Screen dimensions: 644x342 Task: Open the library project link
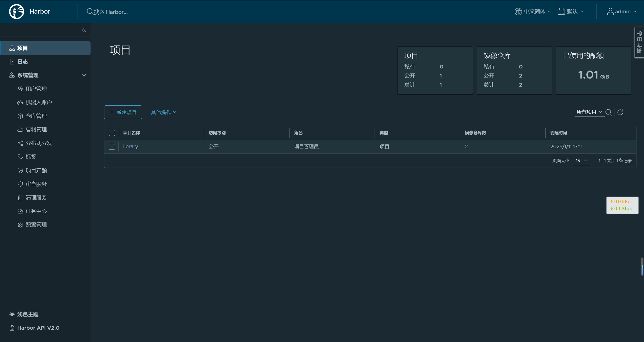(131, 146)
